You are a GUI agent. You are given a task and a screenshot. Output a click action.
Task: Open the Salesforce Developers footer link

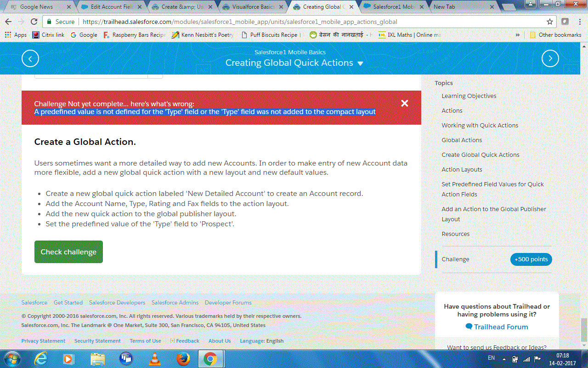coord(117,303)
